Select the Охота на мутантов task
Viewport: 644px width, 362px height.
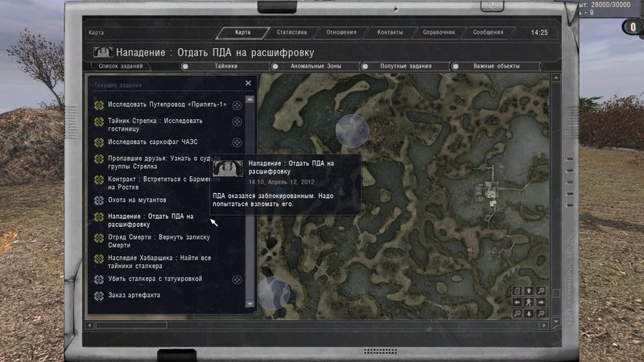(137, 200)
